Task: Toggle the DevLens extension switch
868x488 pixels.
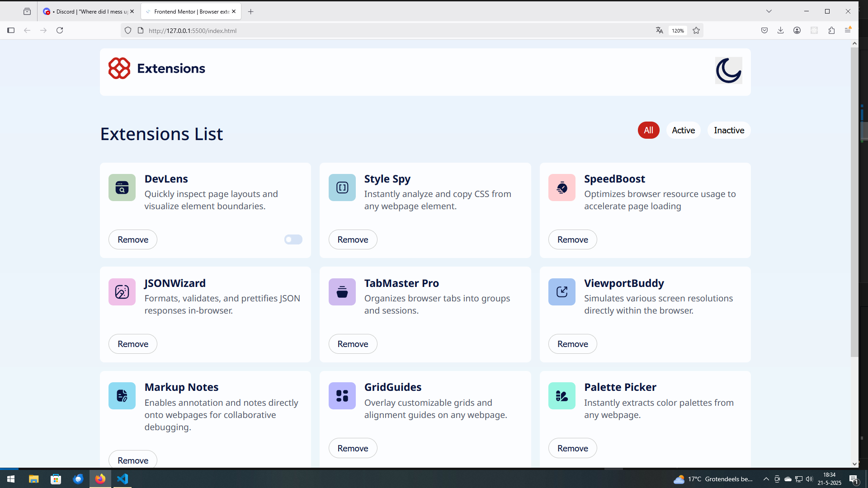Action: point(293,239)
